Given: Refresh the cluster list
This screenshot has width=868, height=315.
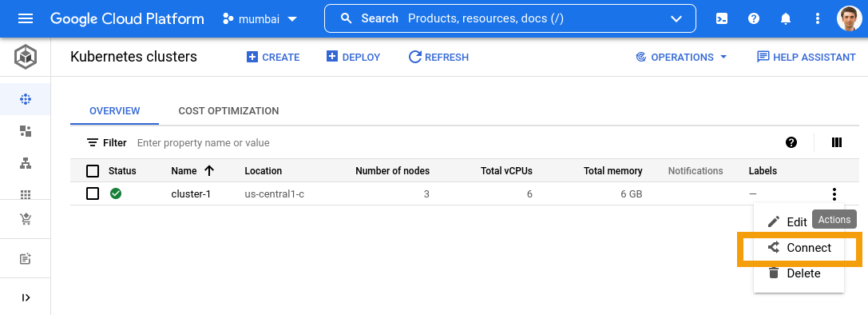Looking at the screenshot, I should click(x=438, y=57).
